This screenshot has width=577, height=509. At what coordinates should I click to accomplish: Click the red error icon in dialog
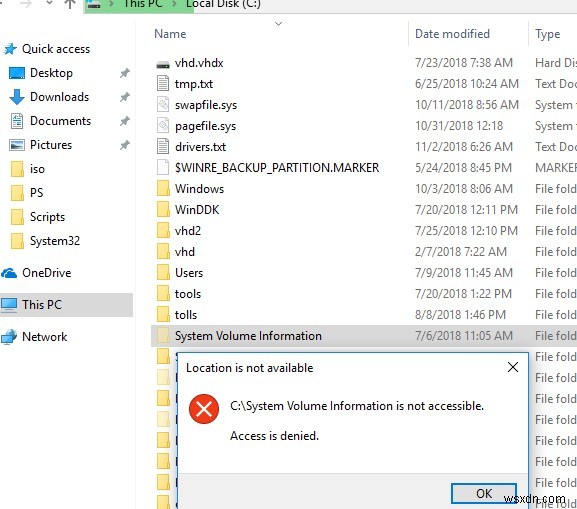click(204, 409)
